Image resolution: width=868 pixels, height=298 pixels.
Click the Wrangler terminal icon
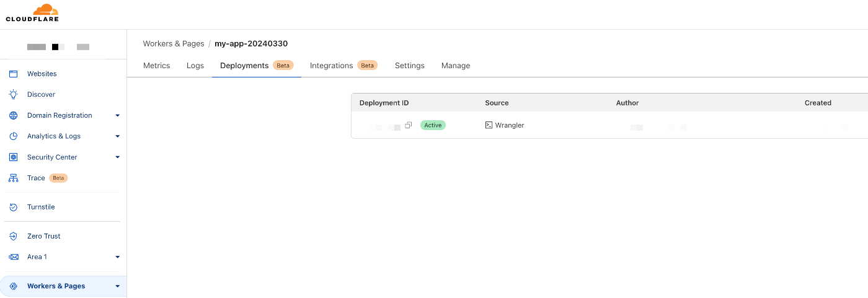tap(489, 125)
